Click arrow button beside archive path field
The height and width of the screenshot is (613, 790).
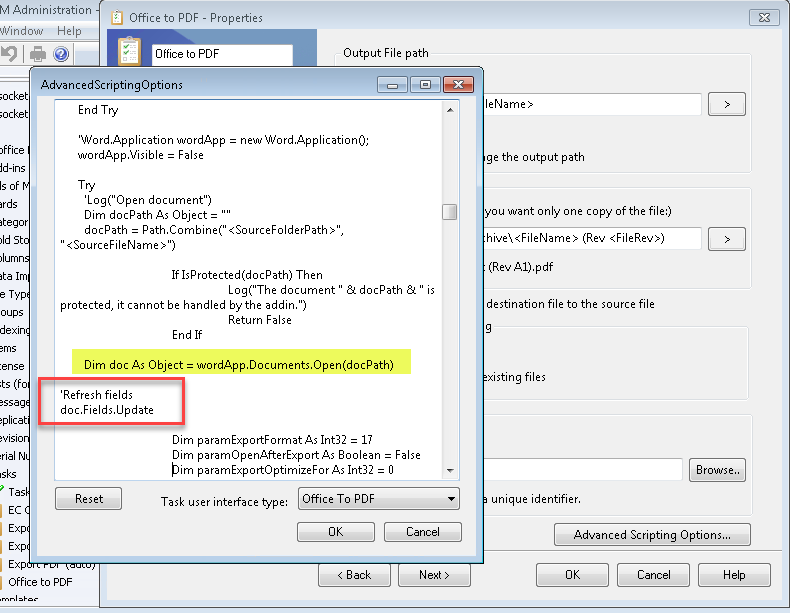[x=727, y=239]
